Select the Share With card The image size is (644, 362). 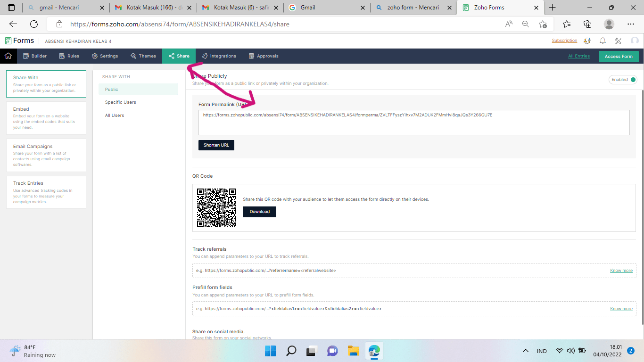[46, 84]
